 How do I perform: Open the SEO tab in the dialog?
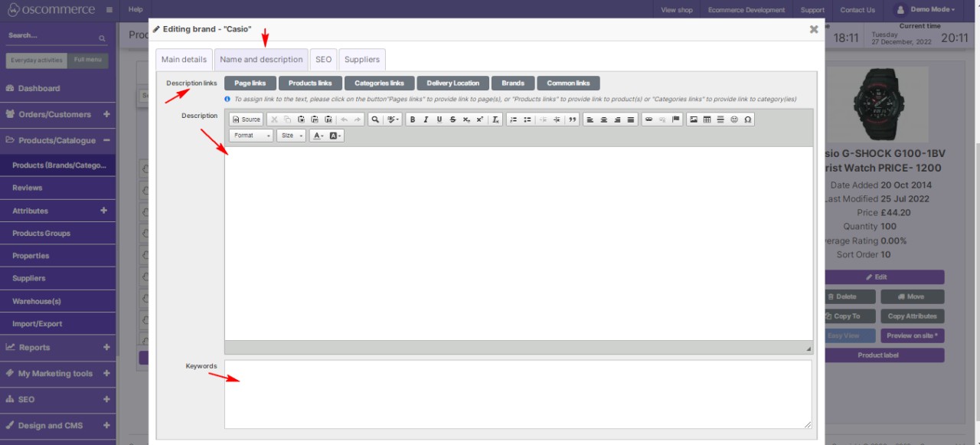click(x=323, y=60)
